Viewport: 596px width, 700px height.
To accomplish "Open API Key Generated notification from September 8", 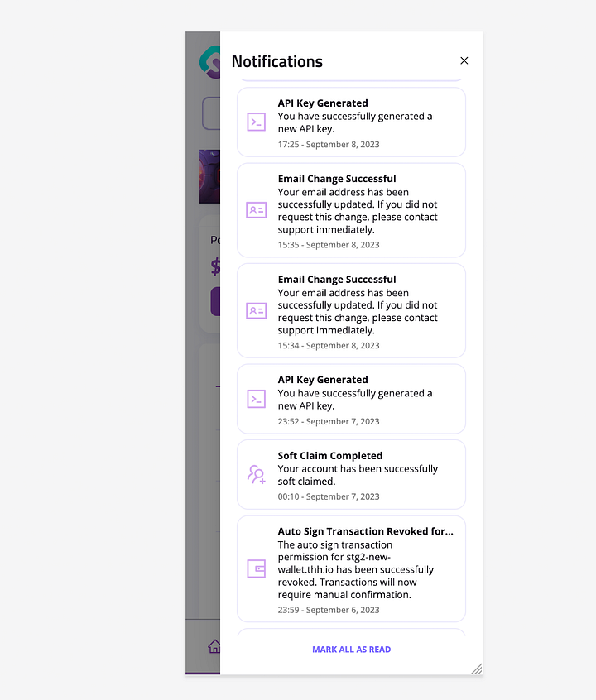I will click(351, 122).
